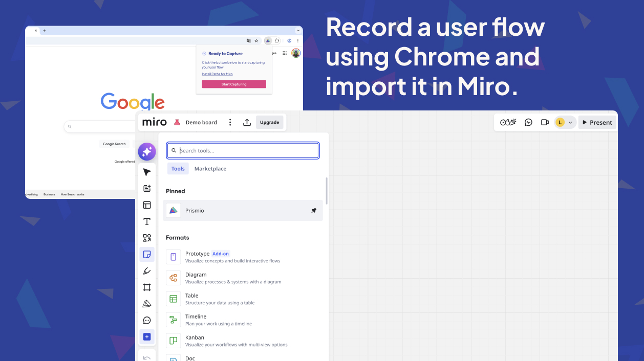This screenshot has height=361, width=644.
Task: Click the Upgrade button
Action: click(x=269, y=122)
